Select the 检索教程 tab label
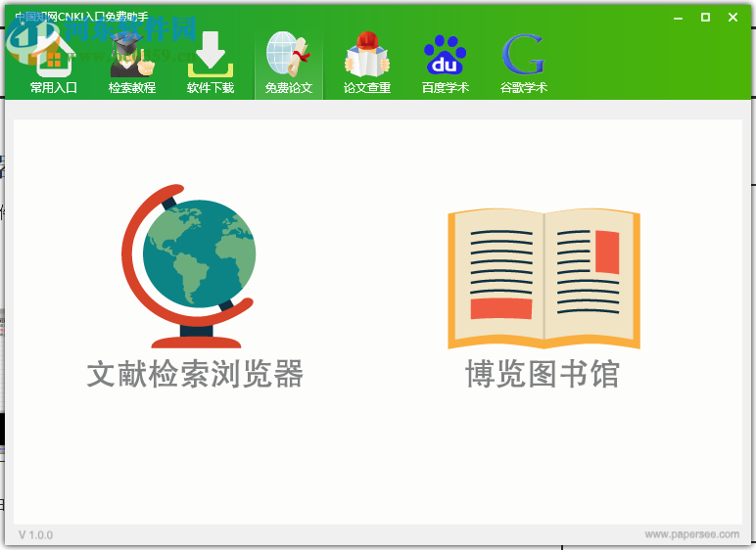The width and height of the screenshot is (756, 550). pyautogui.click(x=132, y=88)
